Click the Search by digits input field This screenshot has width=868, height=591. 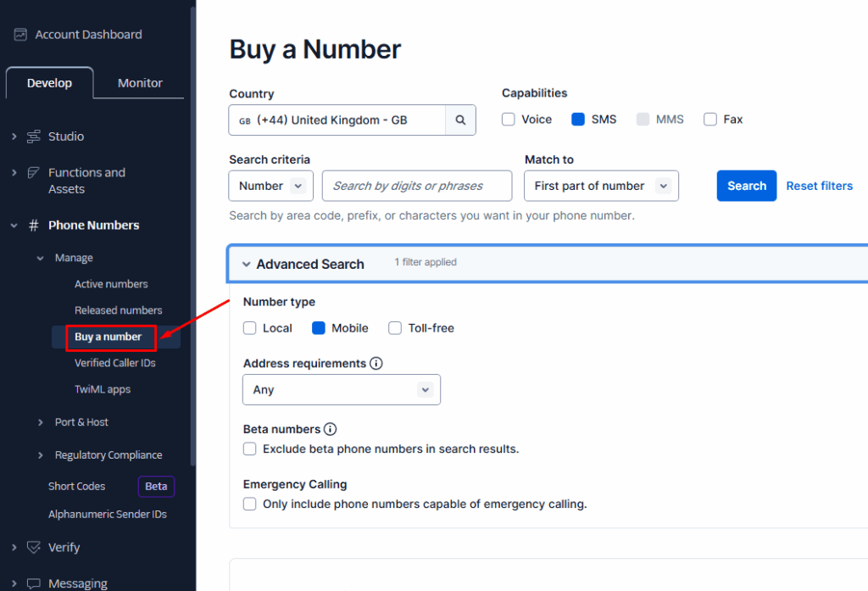pyautogui.click(x=416, y=186)
